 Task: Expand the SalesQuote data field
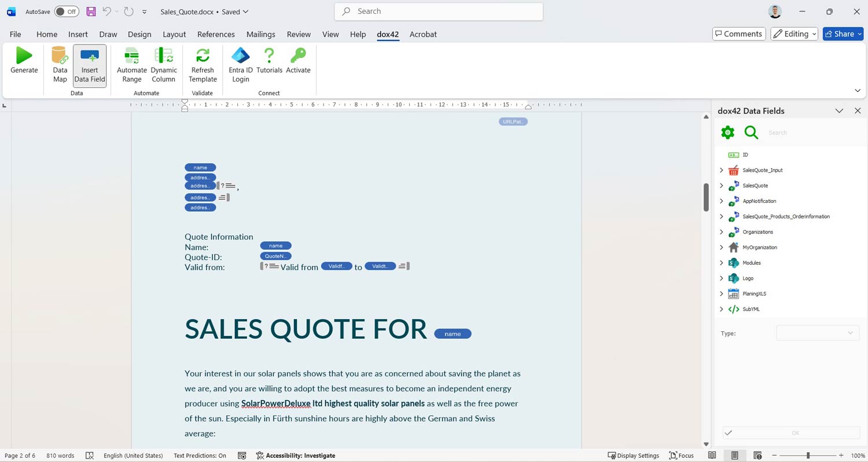721,185
